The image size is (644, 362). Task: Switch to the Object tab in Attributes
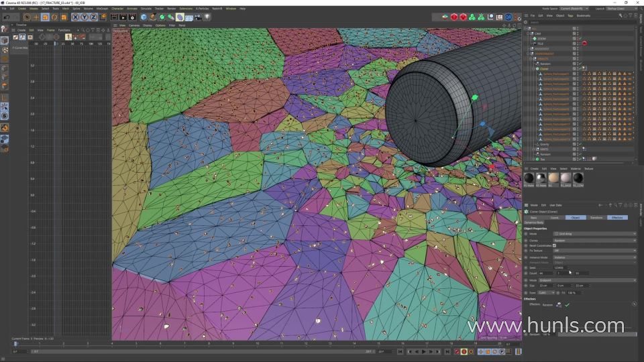click(576, 217)
